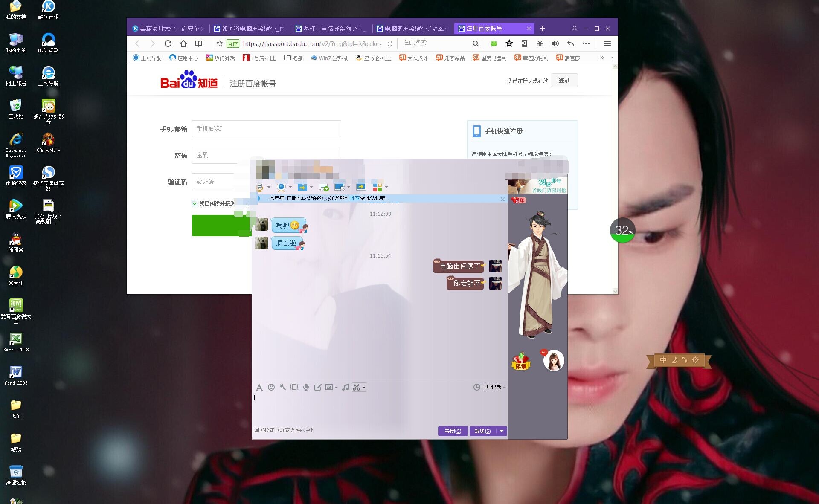Click the emoji smiley icon in chat toolbar
Screen dimensions: 819x504
[x=271, y=387]
